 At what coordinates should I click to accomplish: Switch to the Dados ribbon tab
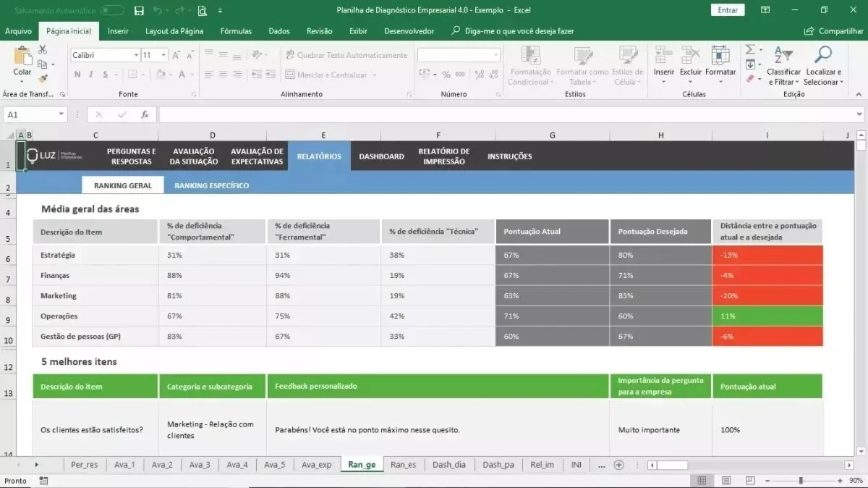(279, 31)
